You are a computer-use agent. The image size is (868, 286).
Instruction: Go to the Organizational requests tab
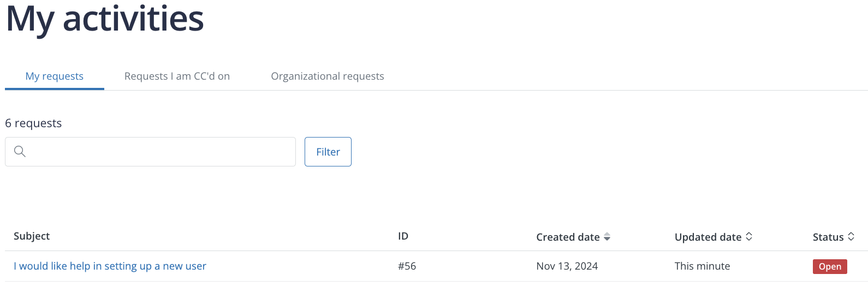pyautogui.click(x=328, y=76)
